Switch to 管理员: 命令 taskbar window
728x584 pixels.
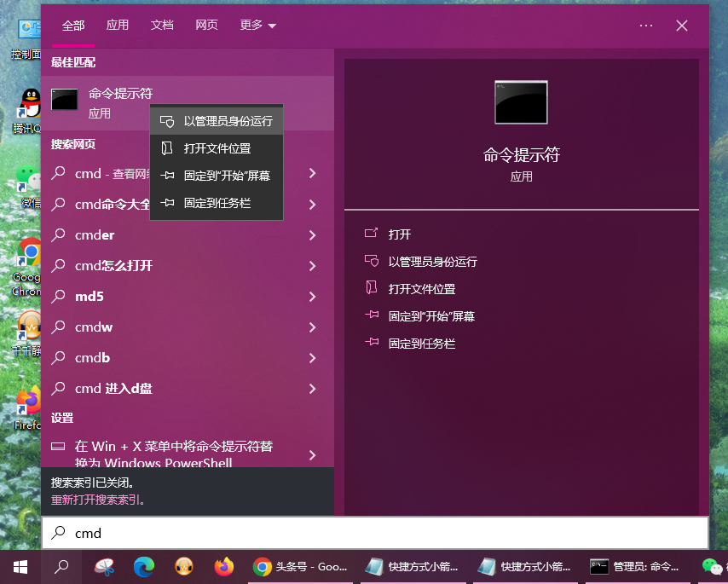click(x=636, y=567)
